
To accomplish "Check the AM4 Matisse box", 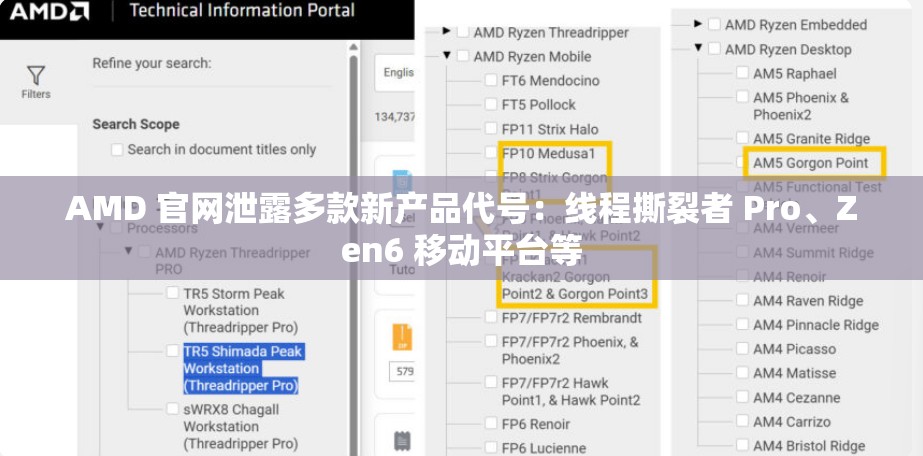I will pos(742,373).
